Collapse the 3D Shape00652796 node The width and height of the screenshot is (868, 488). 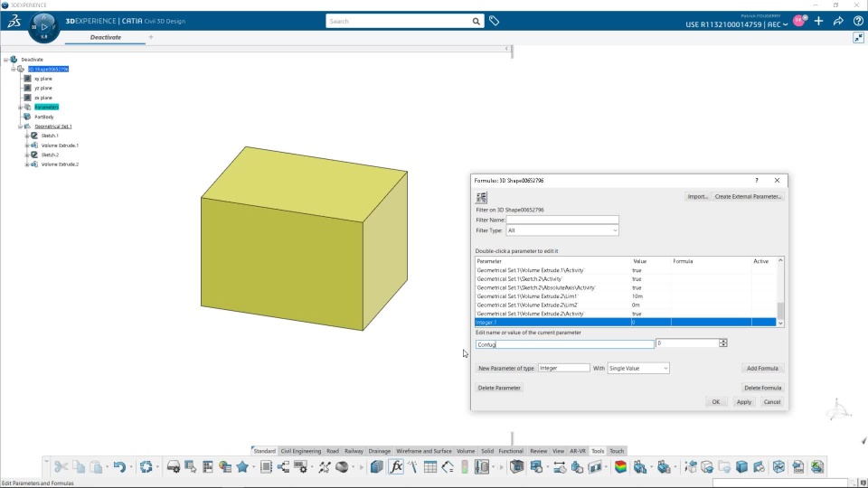(14, 69)
